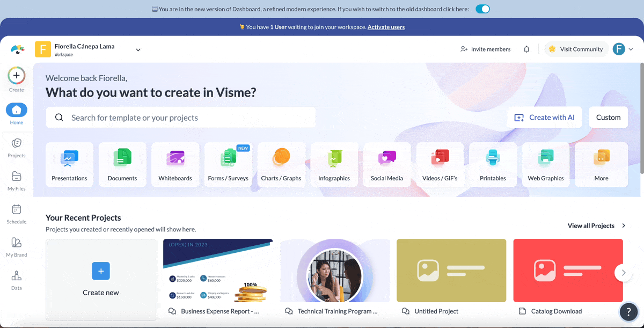Choose the Infographics category icon
This screenshot has height=328, width=644.
click(x=334, y=159)
